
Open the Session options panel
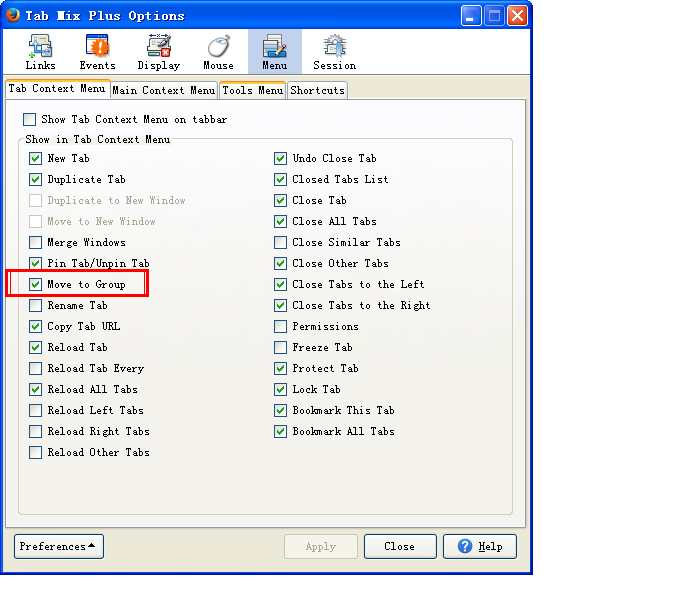pyautogui.click(x=334, y=52)
